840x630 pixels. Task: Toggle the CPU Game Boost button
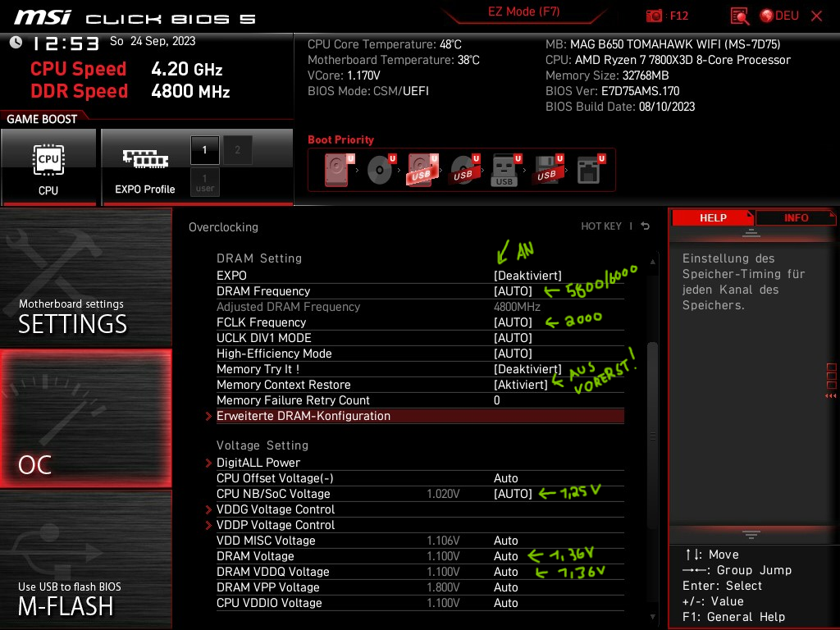[x=48, y=167]
